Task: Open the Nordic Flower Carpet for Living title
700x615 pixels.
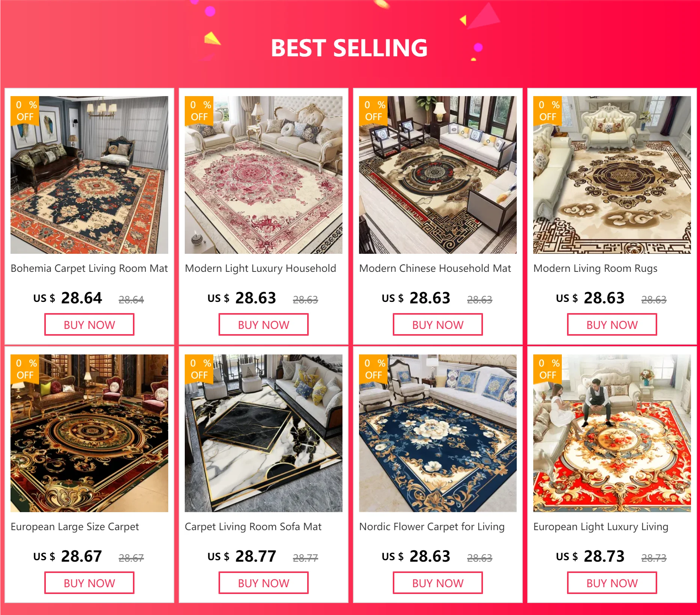Action: click(432, 527)
